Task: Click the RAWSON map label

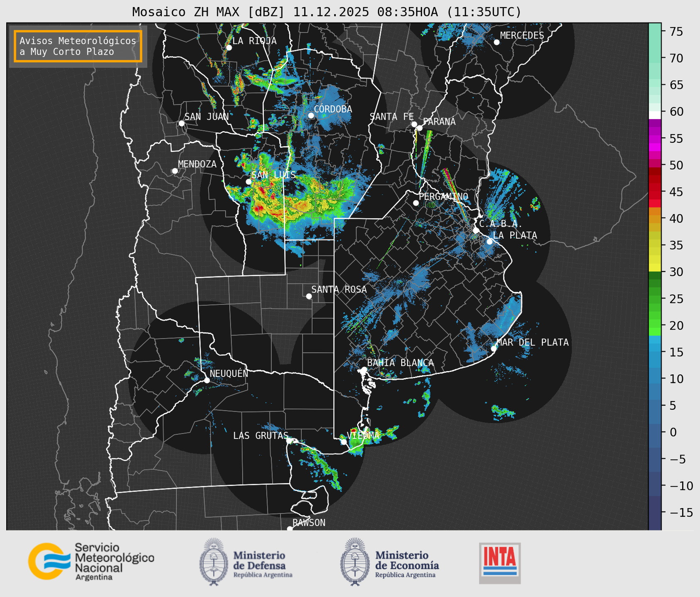Action: click(309, 523)
